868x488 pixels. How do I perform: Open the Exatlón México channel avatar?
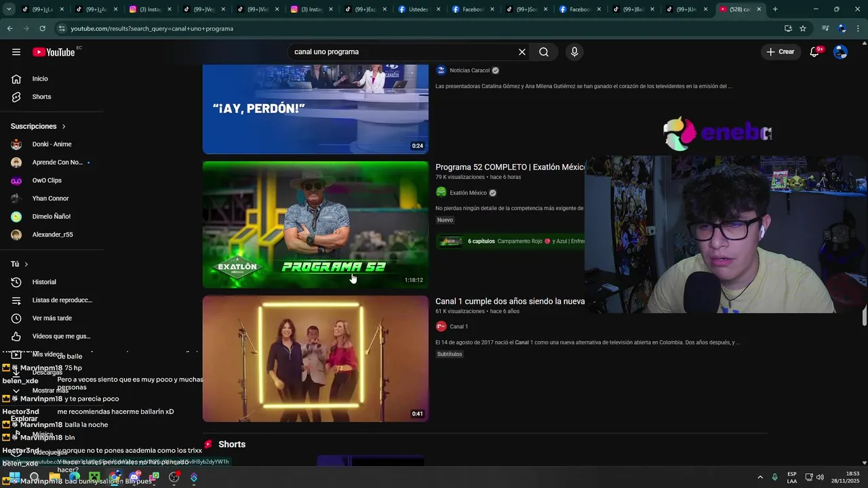coord(441,192)
